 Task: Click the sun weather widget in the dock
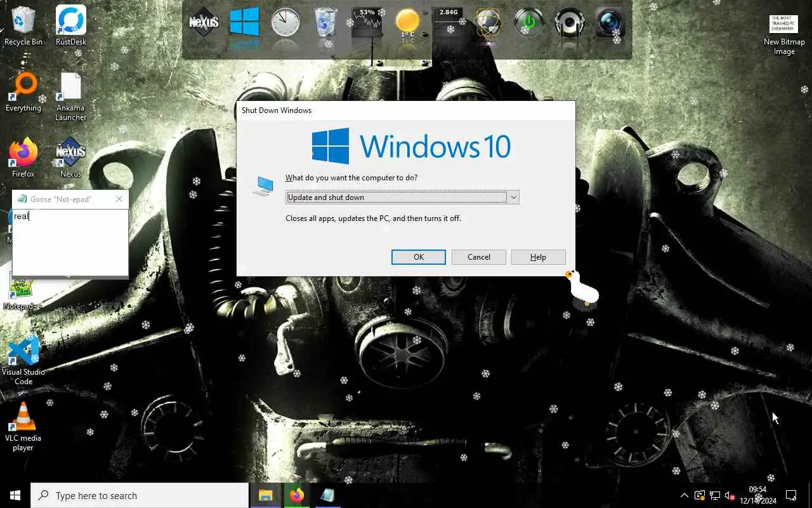(407, 23)
